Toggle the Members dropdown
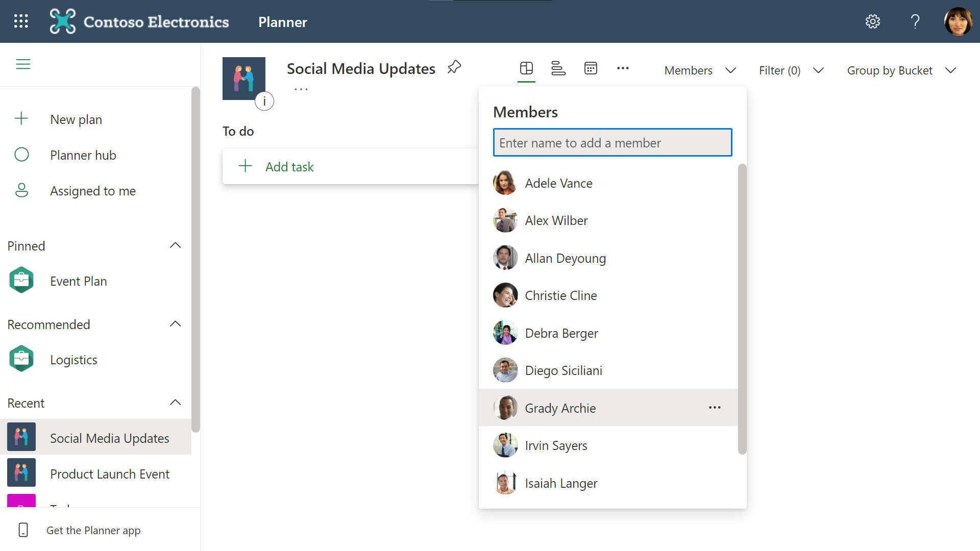Viewport: 980px width, 551px height. pos(700,70)
